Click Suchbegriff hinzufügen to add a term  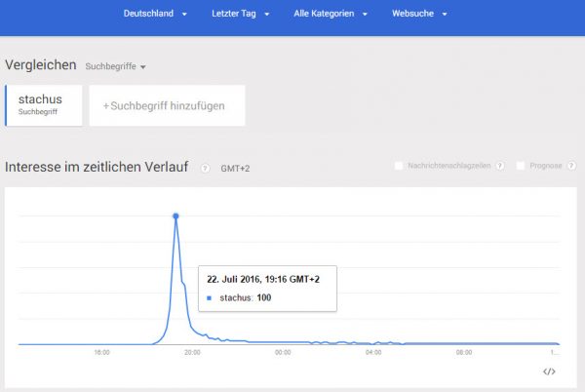[167, 105]
